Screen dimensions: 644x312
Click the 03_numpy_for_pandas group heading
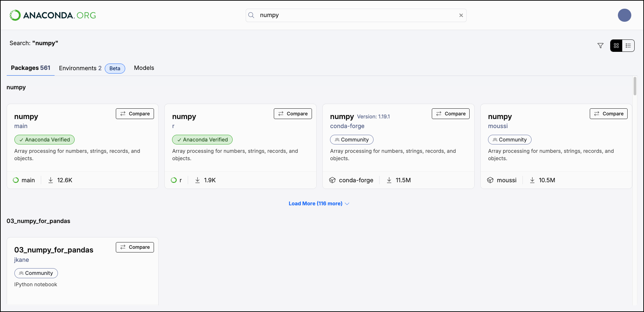point(38,221)
